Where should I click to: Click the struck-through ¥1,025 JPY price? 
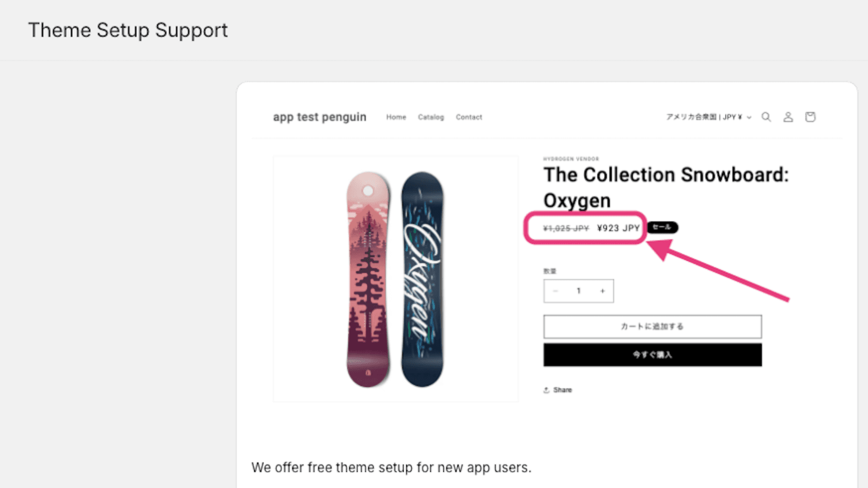click(x=566, y=228)
